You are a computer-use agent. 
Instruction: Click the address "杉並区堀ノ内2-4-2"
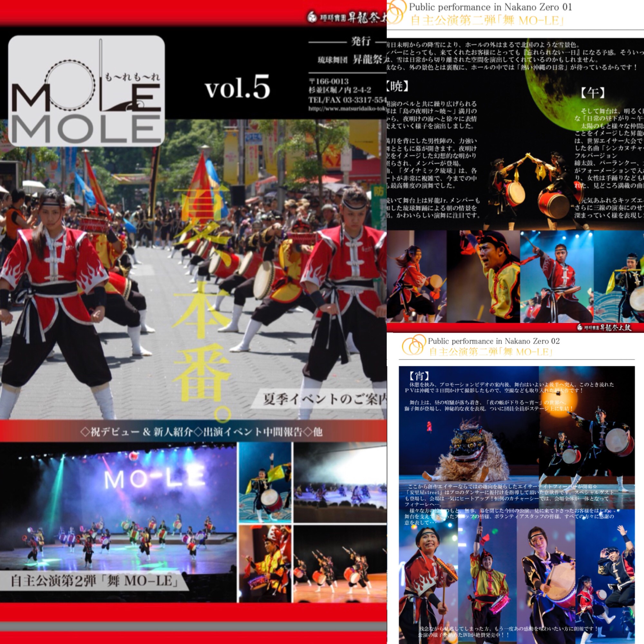(340, 90)
